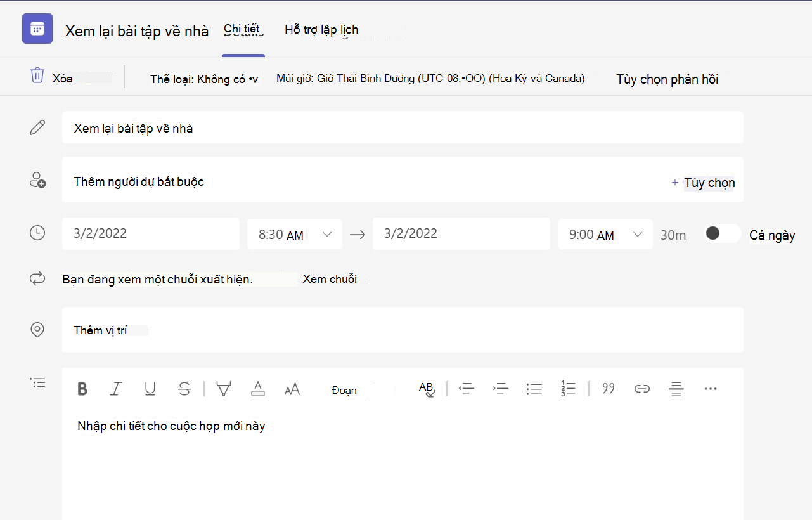The image size is (812, 520).
Task: Click the Bạn đang xem một chuỗi text
Action: (158, 280)
